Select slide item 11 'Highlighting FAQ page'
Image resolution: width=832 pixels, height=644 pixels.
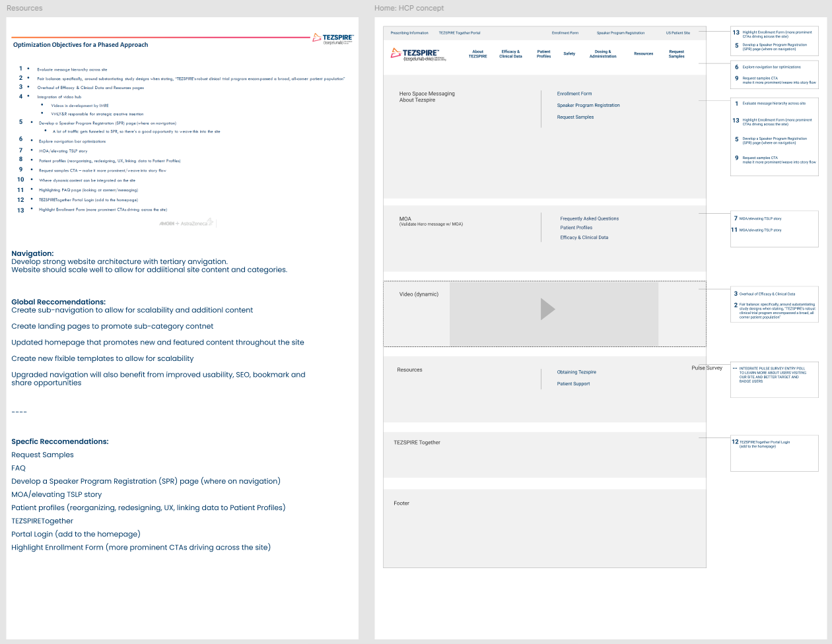tap(88, 190)
